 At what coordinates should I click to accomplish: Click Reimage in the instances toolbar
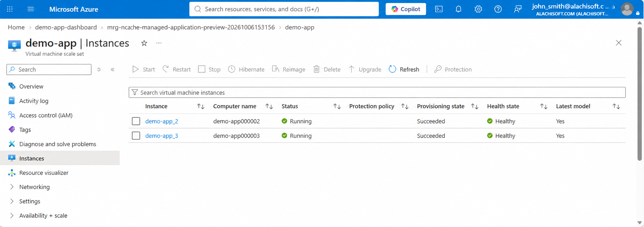click(288, 69)
